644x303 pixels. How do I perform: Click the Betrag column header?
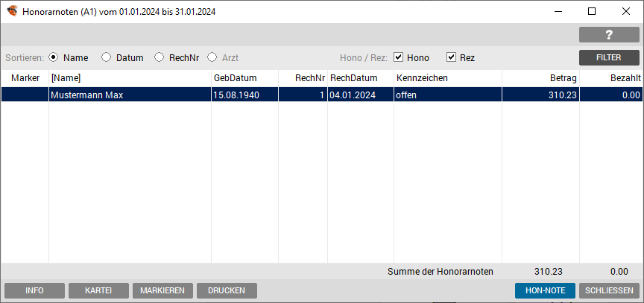541,78
